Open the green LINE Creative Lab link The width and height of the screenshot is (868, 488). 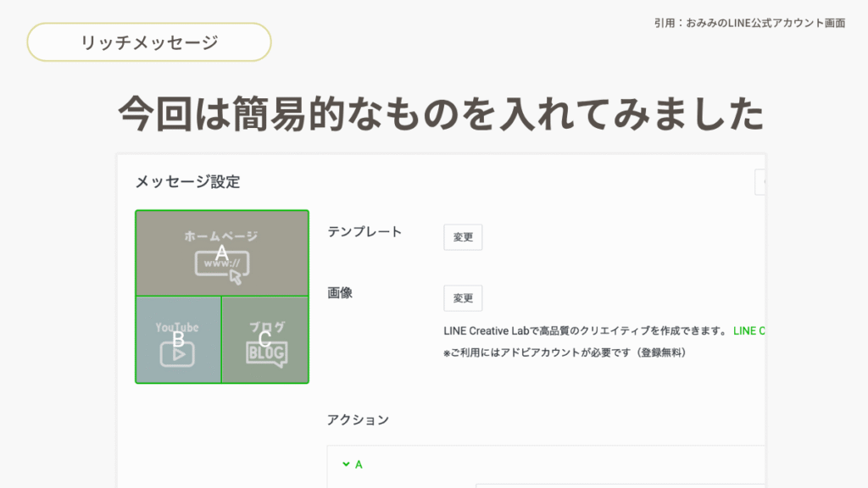749,330
